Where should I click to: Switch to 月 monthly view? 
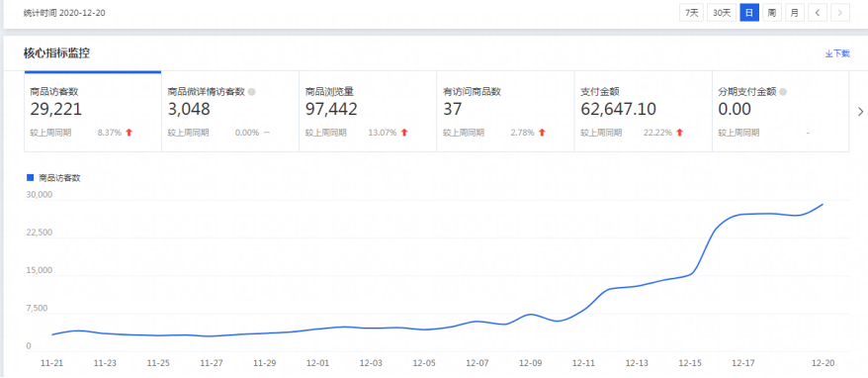click(795, 13)
